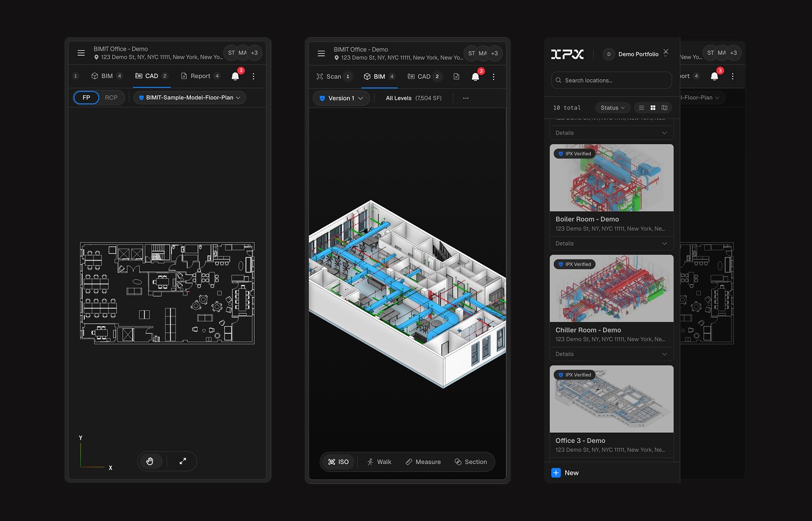The image size is (812, 521).
Task: Click the IPX logo
Action: tap(567, 54)
